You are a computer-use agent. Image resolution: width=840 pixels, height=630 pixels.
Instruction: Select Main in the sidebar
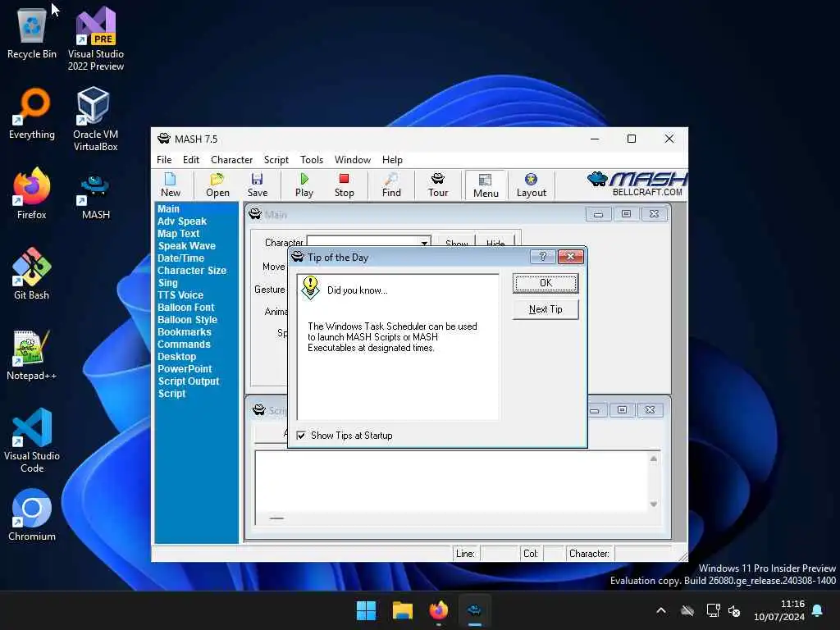(168, 209)
